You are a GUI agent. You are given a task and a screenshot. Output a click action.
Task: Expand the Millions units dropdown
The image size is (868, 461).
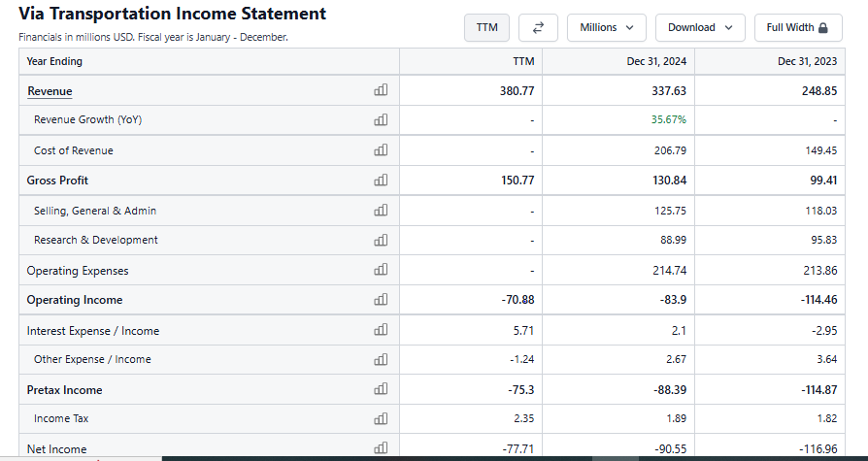point(606,27)
